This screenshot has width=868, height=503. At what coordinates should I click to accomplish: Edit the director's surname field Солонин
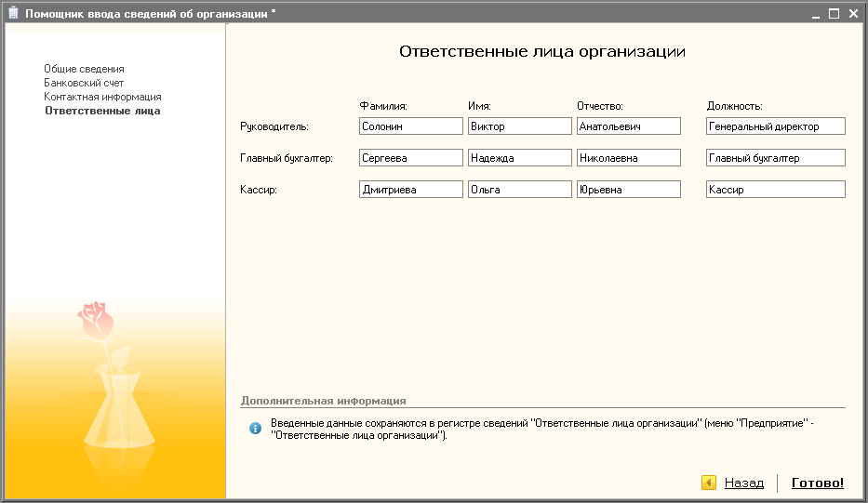[410, 126]
